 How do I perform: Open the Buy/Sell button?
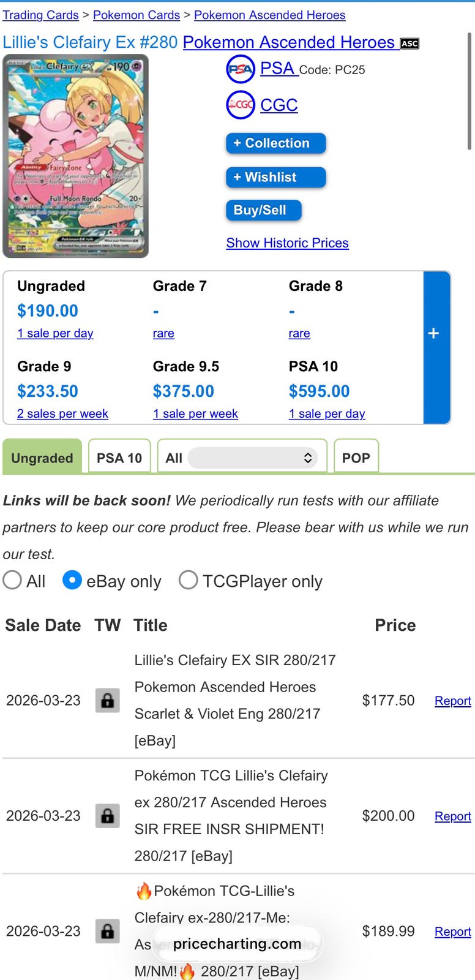pyautogui.click(x=264, y=210)
